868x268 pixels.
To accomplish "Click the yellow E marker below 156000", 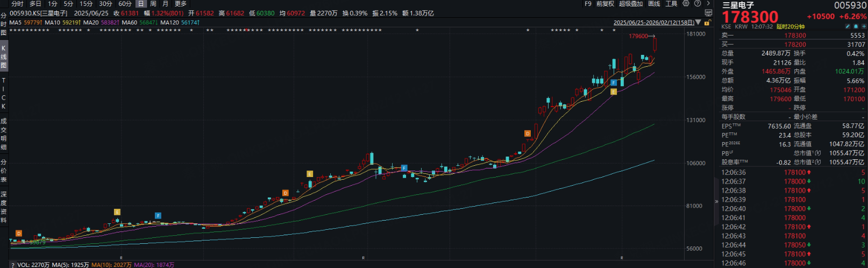I will click(x=614, y=92).
